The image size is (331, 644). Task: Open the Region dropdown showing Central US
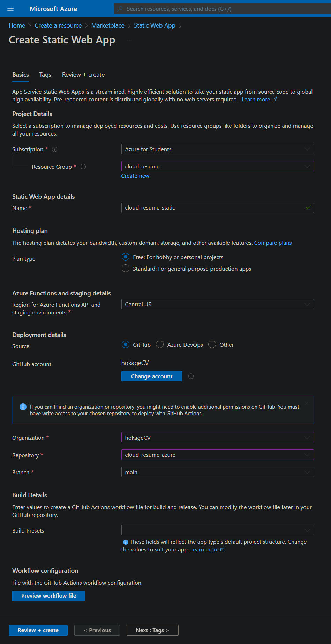coord(217,304)
